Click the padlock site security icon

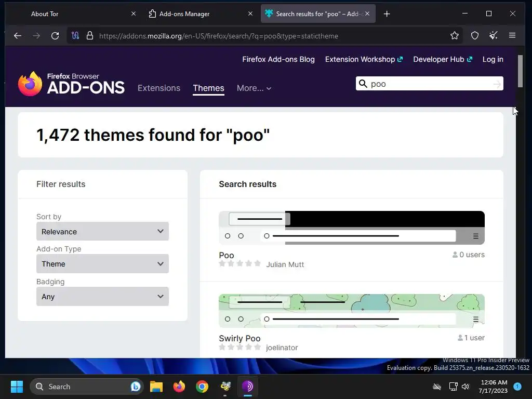(x=89, y=36)
